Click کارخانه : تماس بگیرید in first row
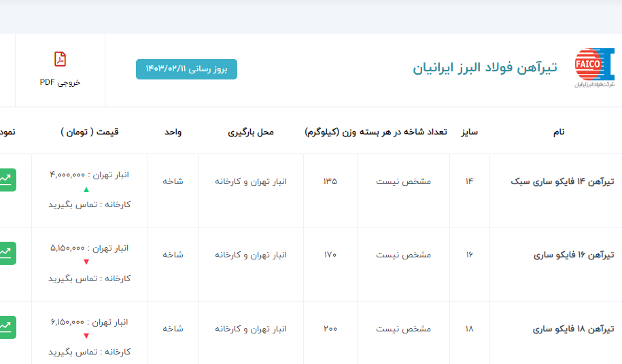 point(89,204)
